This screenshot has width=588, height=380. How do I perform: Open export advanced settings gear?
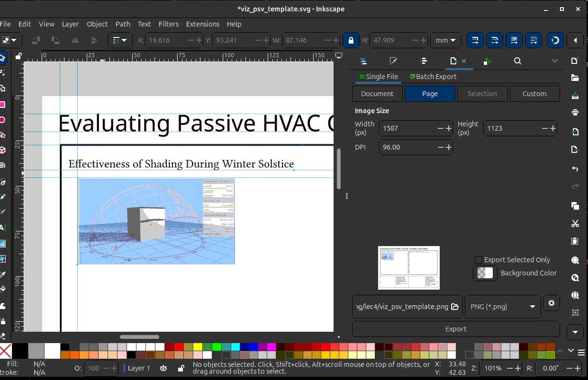pos(551,303)
